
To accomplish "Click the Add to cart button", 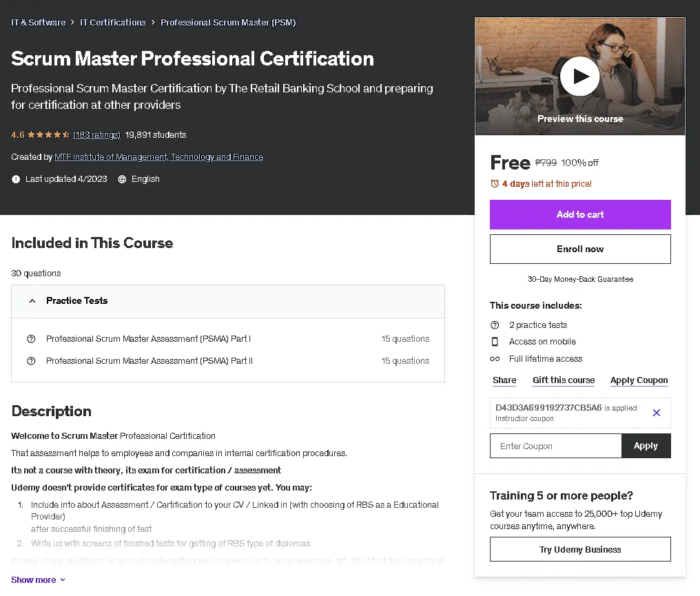I will [580, 215].
